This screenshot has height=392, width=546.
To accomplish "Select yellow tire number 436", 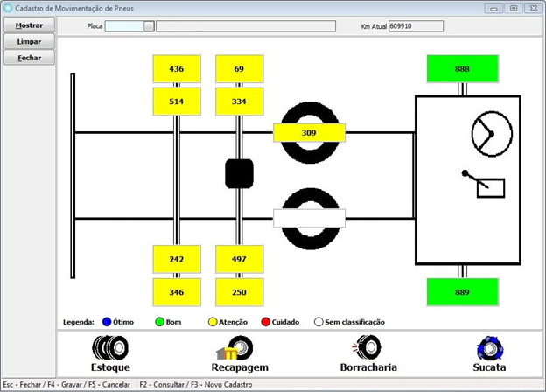I will pyautogui.click(x=177, y=69).
